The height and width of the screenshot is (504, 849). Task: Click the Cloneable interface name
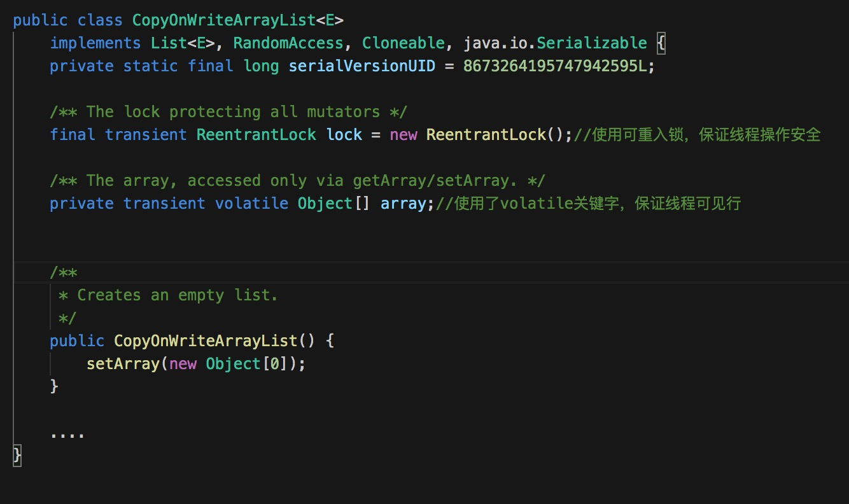point(403,43)
